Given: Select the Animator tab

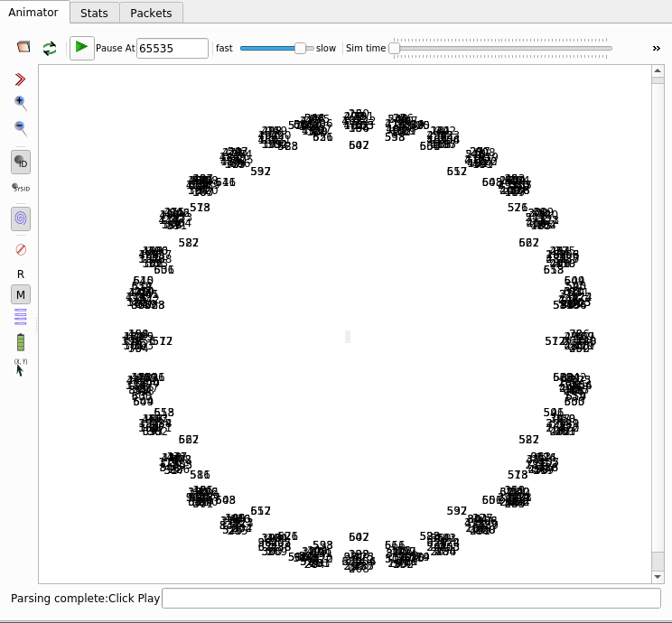Looking at the screenshot, I should [33, 12].
